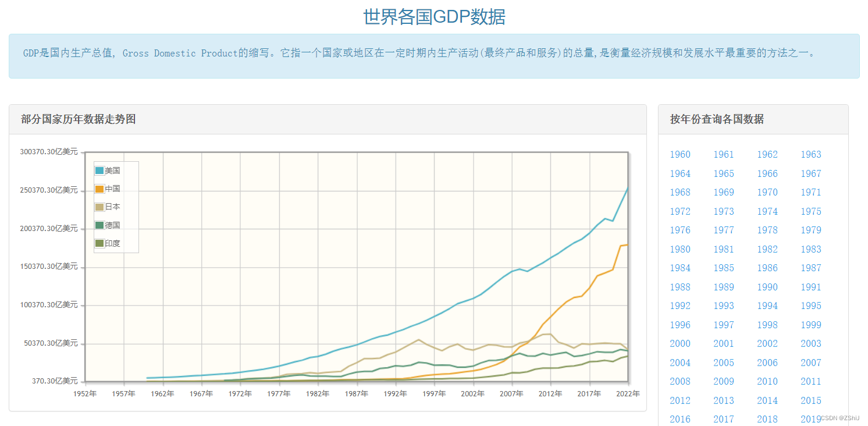Click the 1987年 x-axis label
Viewport: 868px width, 426px height.
tap(357, 394)
